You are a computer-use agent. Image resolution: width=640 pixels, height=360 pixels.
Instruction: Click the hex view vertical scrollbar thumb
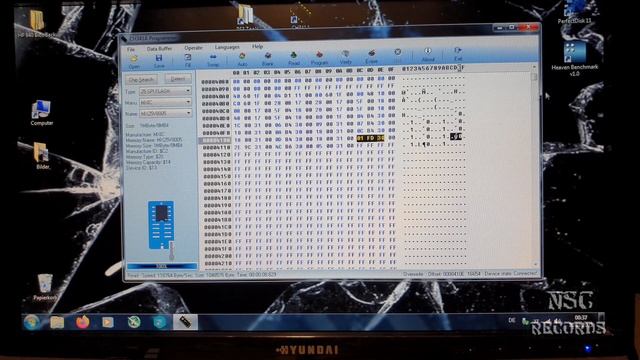(534, 76)
